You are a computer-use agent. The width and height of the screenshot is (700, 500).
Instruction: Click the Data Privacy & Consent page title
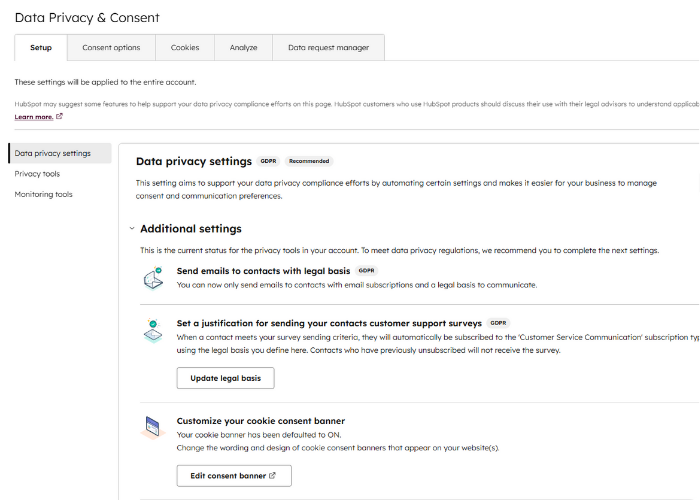(x=87, y=18)
